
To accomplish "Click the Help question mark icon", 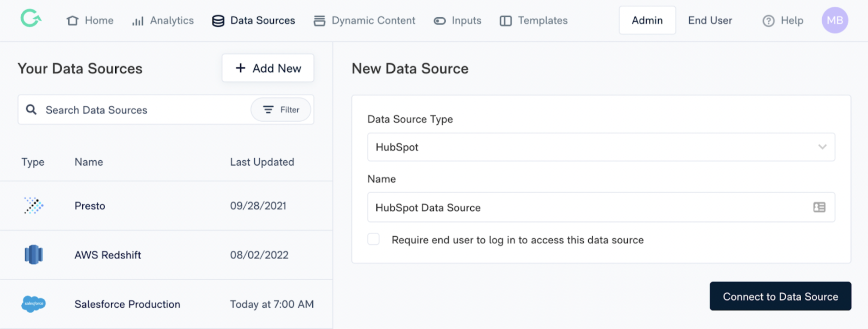I will [x=768, y=21].
